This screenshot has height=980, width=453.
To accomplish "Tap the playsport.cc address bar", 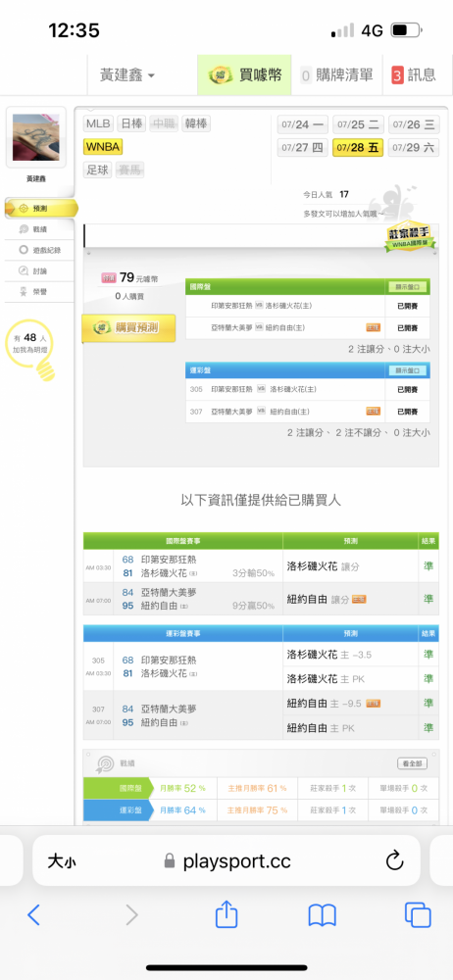I will coord(226,860).
